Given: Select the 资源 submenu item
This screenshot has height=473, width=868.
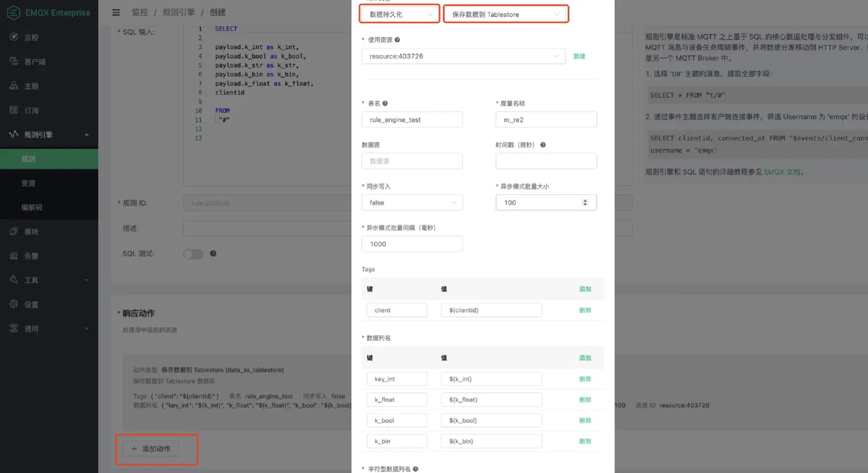Looking at the screenshot, I should point(49,183).
